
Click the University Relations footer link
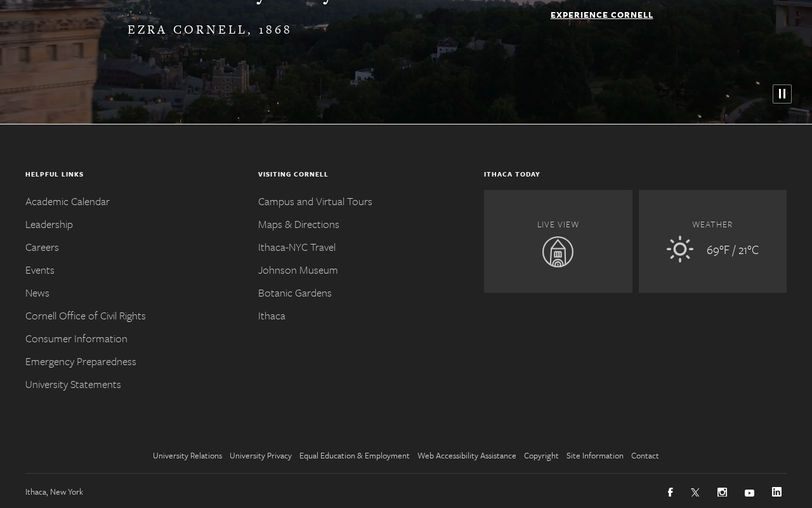click(187, 455)
